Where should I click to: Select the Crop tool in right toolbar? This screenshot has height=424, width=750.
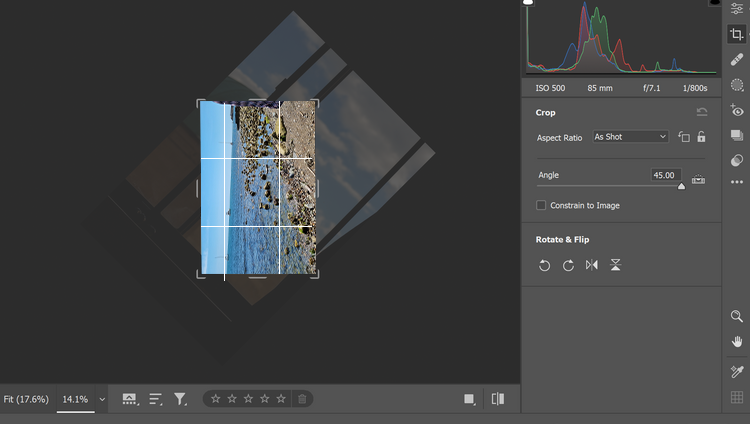pyautogui.click(x=737, y=34)
